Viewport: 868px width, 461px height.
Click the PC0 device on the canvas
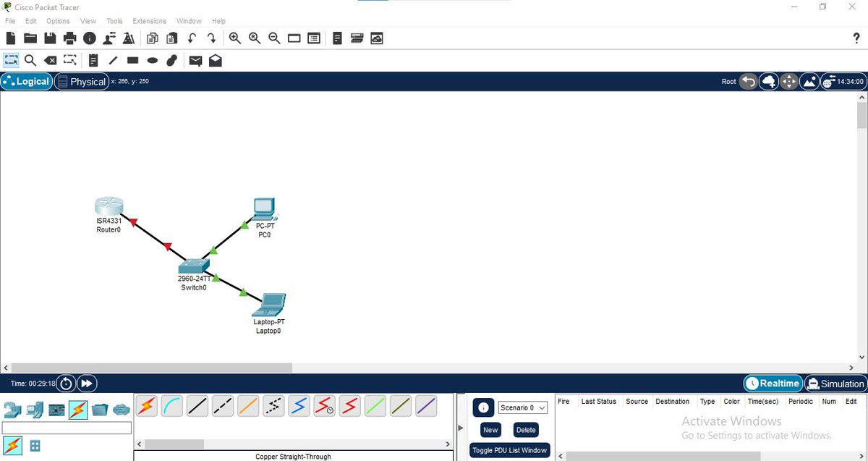coord(265,209)
